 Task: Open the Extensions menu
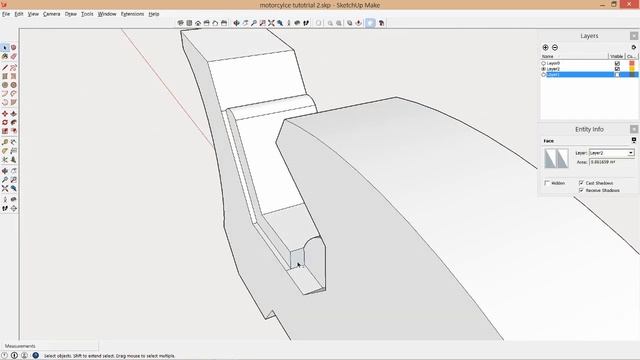click(132, 14)
